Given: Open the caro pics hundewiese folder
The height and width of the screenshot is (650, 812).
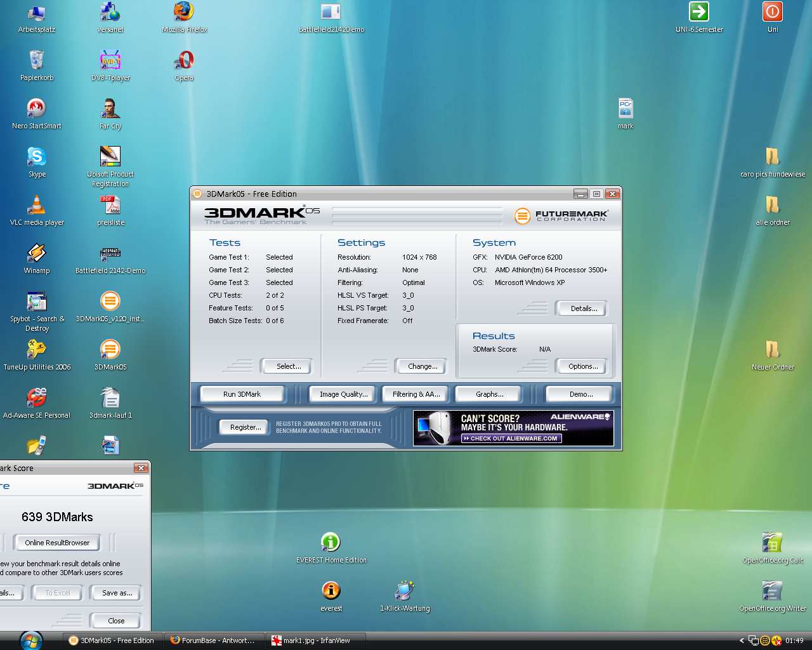Looking at the screenshot, I should click(x=773, y=162).
